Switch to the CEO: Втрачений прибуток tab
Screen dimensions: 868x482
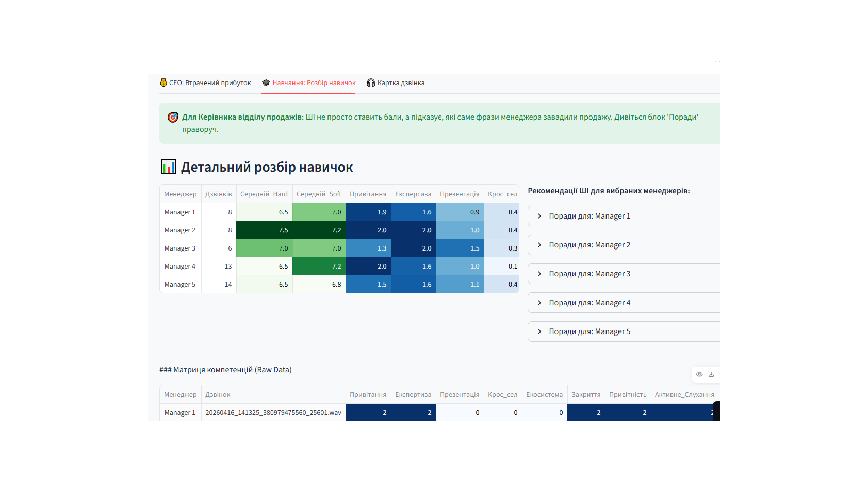pyautogui.click(x=210, y=82)
